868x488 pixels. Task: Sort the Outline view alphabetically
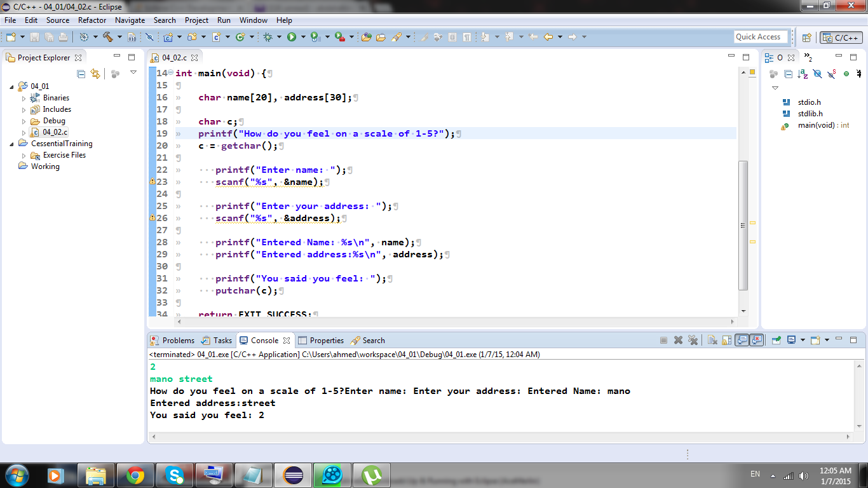(x=803, y=74)
